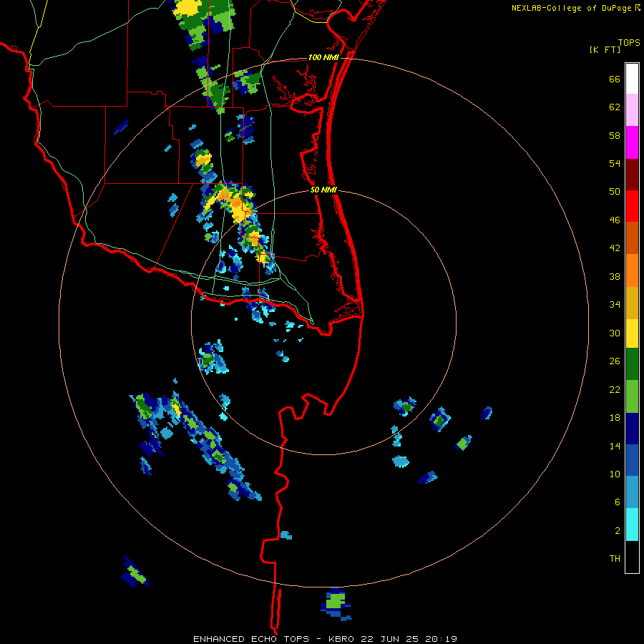Click the "TOPS" legend heading

click(629, 43)
